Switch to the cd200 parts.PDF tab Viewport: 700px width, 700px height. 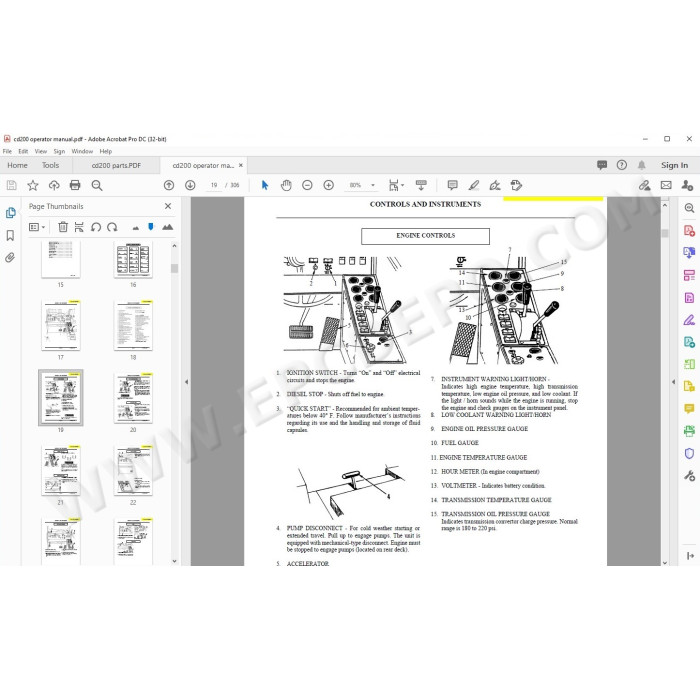tap(116, 166)
